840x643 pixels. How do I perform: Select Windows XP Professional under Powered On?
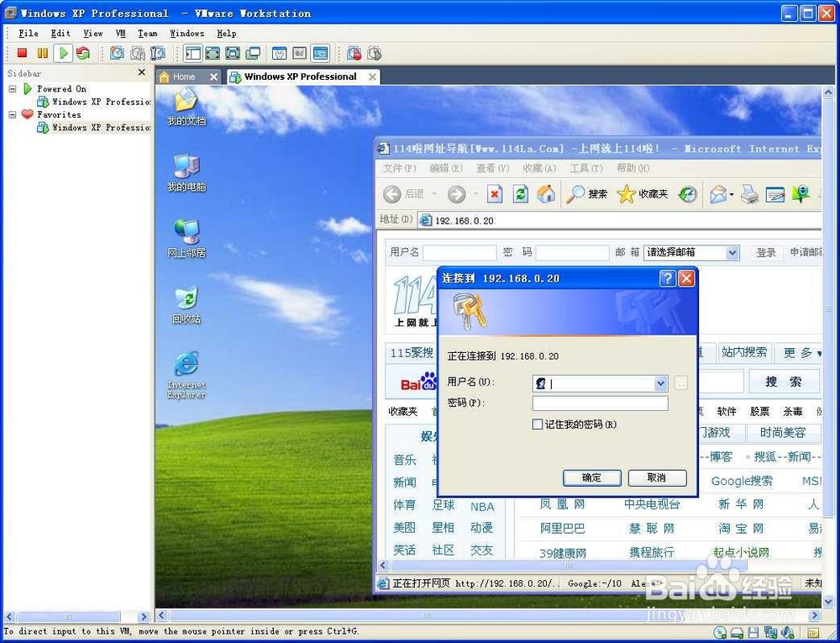point(94,102)
